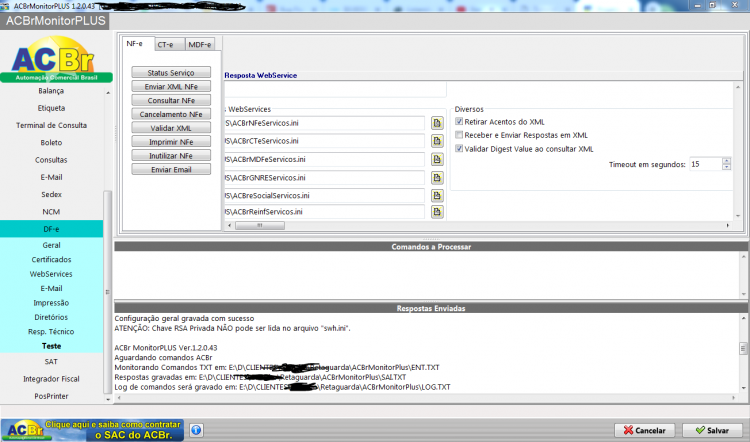Click the ACBrNFeServicos.ini path field
The height and width of the screenshot is (442, 750).
(324, 123)
